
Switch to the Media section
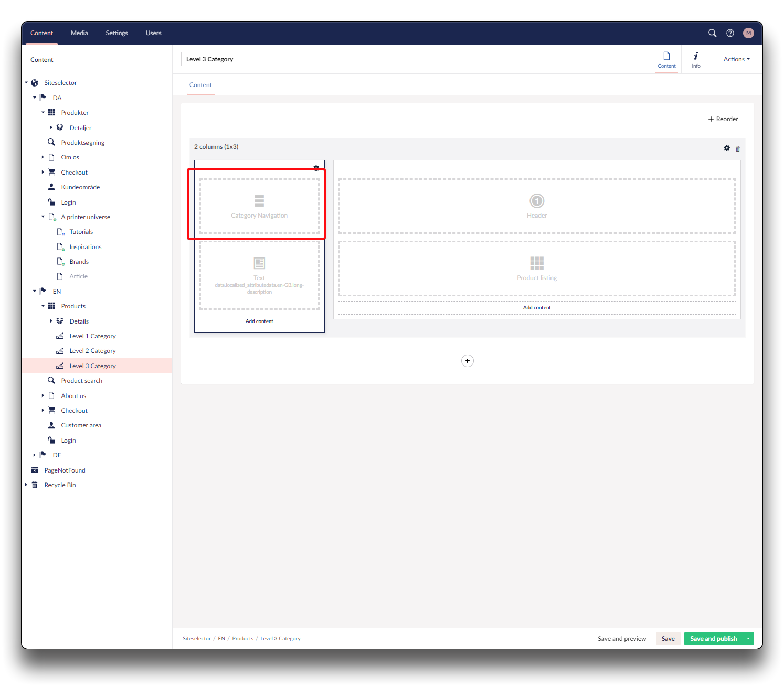[79, 33]
